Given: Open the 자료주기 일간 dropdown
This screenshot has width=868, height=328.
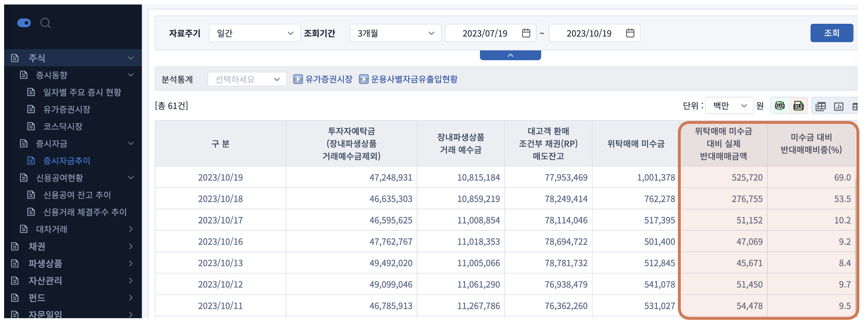Looking at the screenshot, I should [255, 33].
